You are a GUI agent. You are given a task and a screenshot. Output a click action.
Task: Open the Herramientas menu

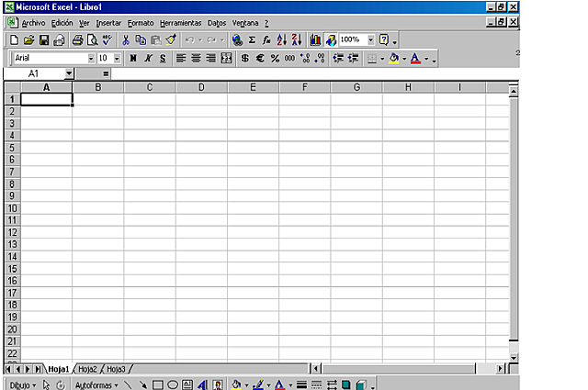[x=181, y=23]
